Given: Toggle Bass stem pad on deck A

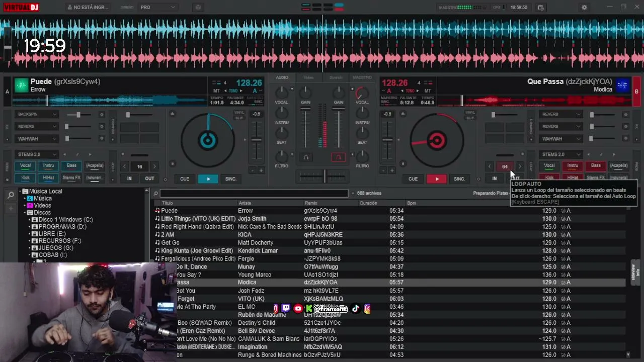Looking at the screenshot, I should 71,165.
